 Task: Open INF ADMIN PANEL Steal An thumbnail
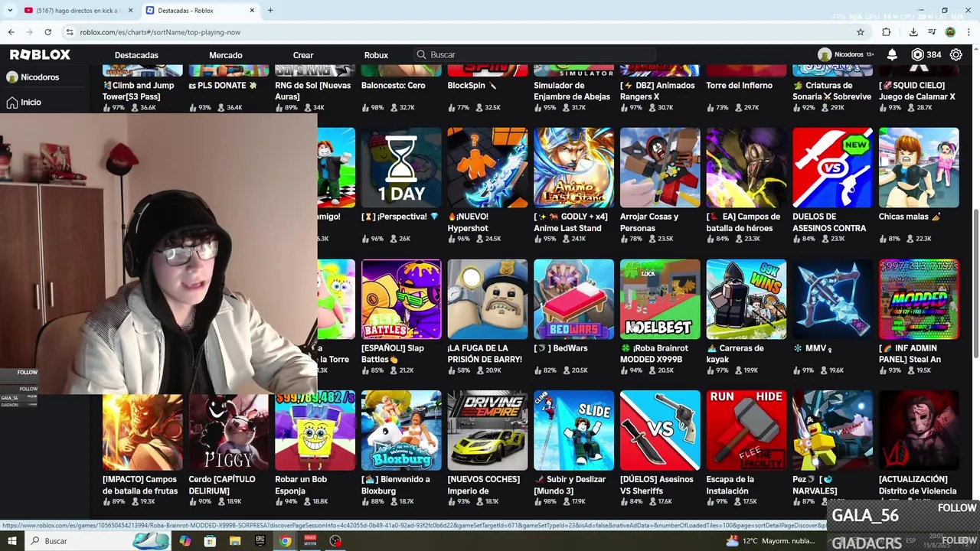pyautogui.click(x=919, y=299)
